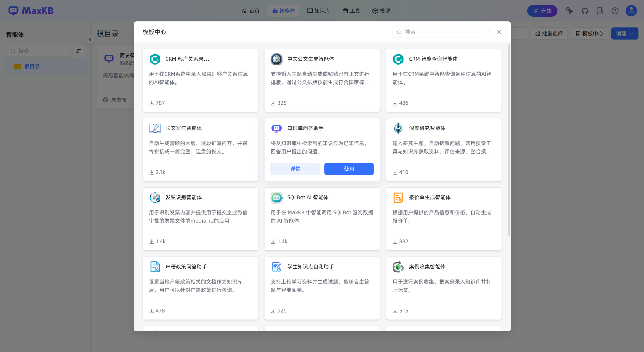This screenshot has height=352, width=644.
Task: Click the 410 download count
Action: click(404, 172)
